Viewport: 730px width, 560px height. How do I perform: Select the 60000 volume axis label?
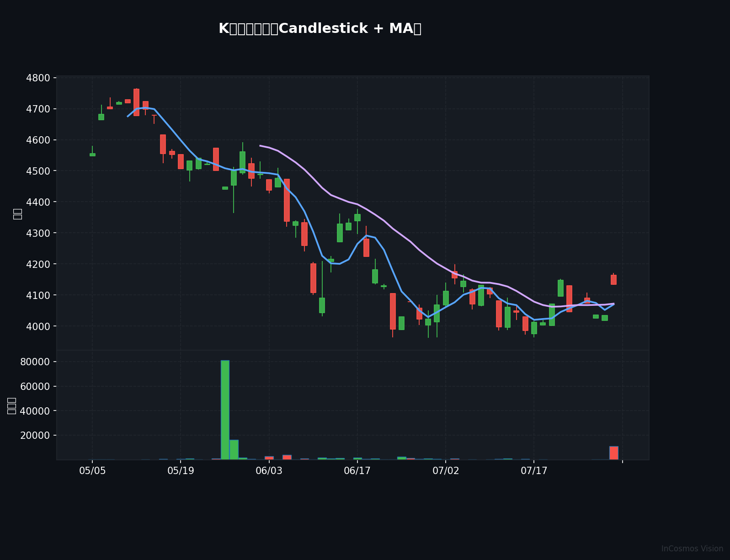pos(36,386)
